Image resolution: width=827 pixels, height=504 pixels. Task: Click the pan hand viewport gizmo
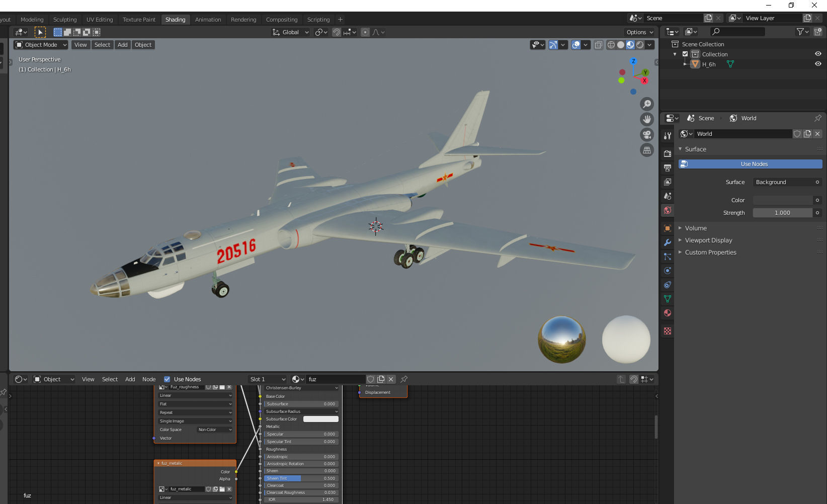(x=647, y=119)
